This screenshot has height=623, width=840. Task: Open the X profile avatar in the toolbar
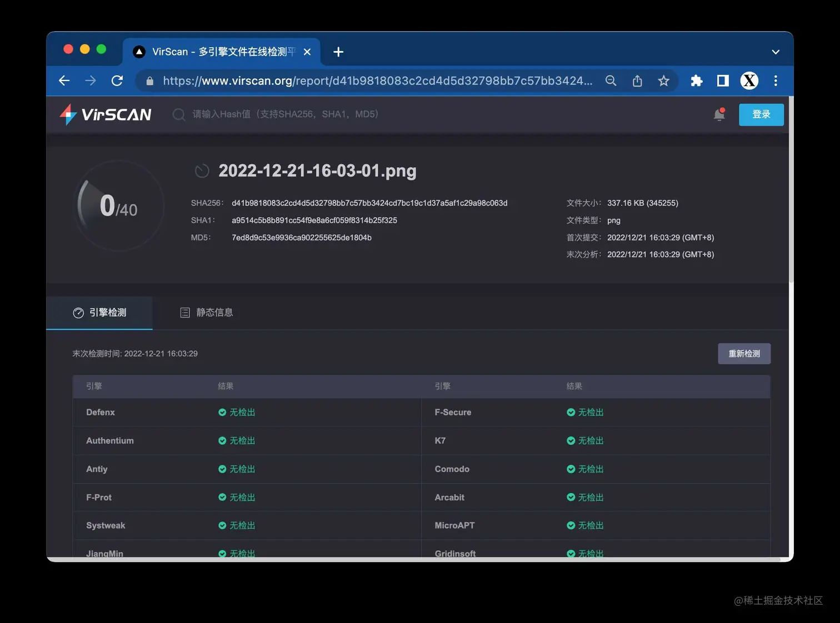(x=749, y=81)
